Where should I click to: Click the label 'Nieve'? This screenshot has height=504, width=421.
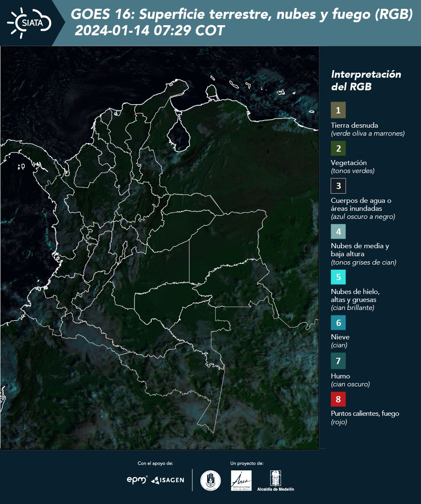point(340,337)
